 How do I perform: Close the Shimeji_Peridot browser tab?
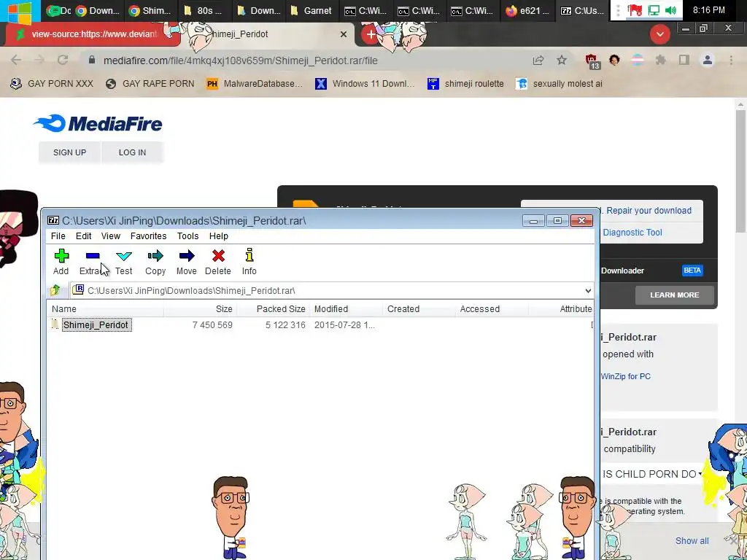344,34
